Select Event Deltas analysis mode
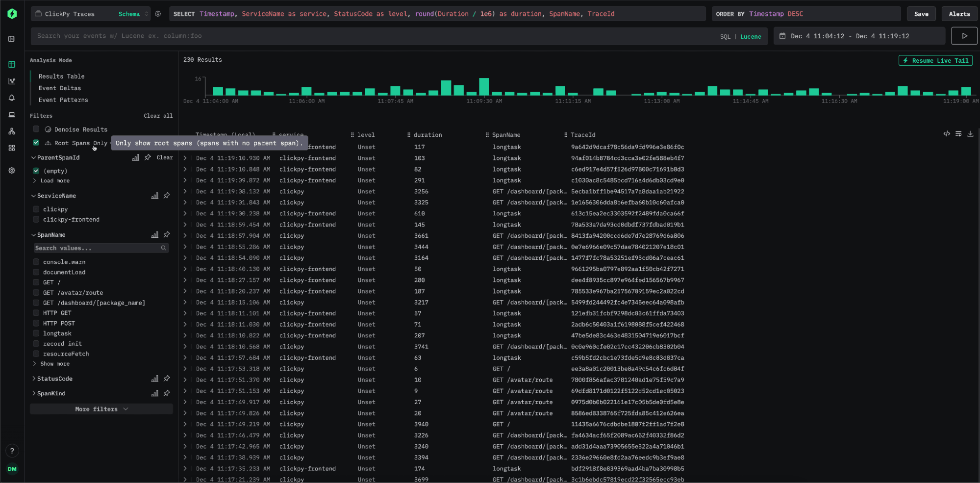980x483 pixels. pyautogui.click(x=60, y=88)
